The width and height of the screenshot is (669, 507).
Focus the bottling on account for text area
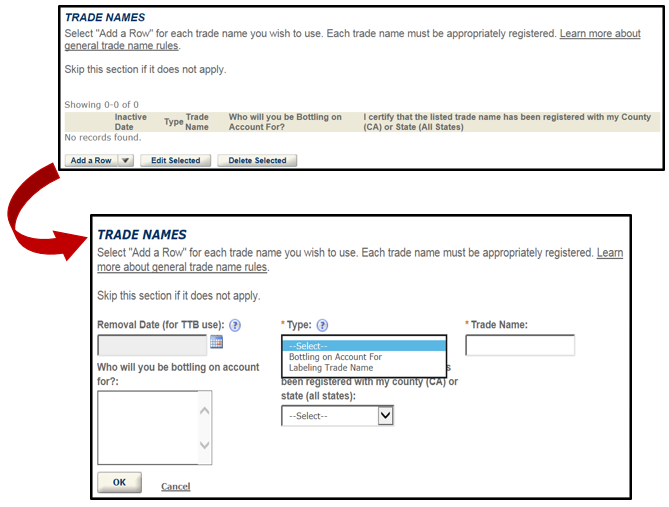[x=154, y=427]
